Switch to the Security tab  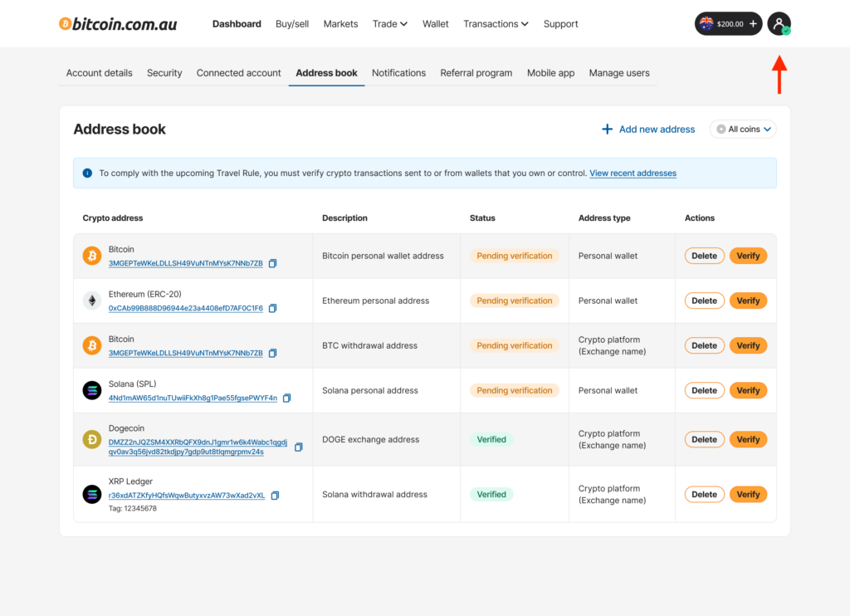[164, 73]
